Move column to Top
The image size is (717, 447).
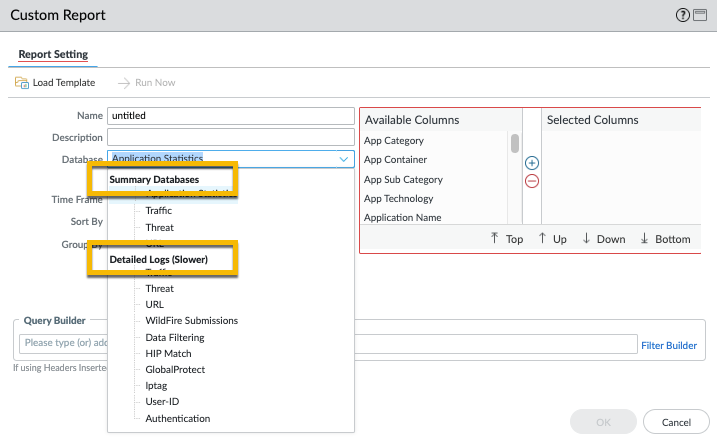click(507, 239)
